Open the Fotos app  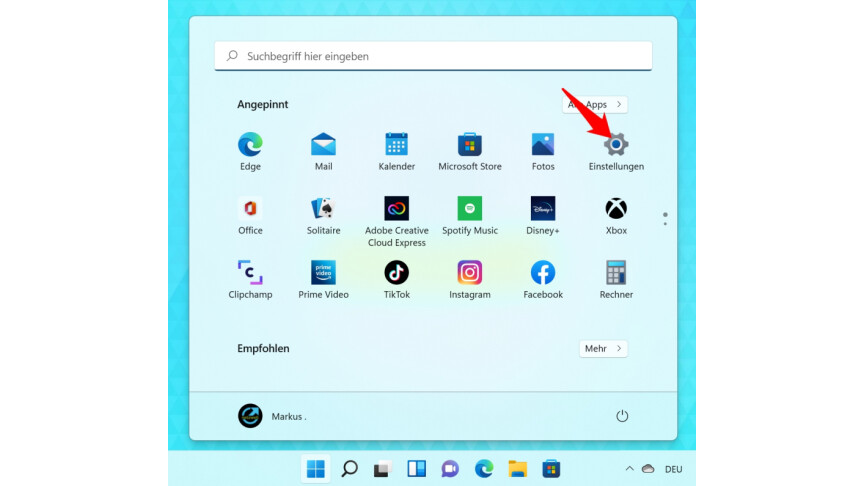[x=543, y=151]
